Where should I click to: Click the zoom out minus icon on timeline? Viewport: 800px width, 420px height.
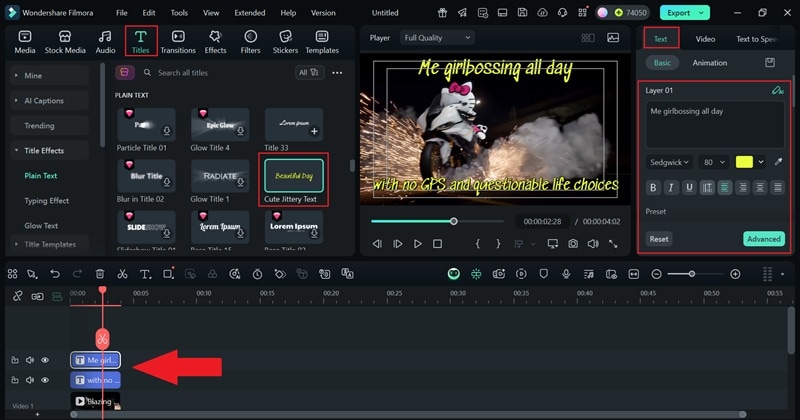(x=657, y=274)
